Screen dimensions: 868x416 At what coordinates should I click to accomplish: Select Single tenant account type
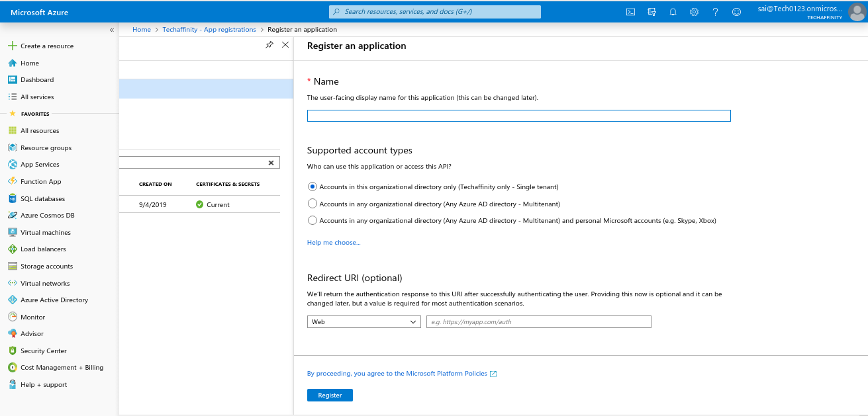click(x=313, y=187)
